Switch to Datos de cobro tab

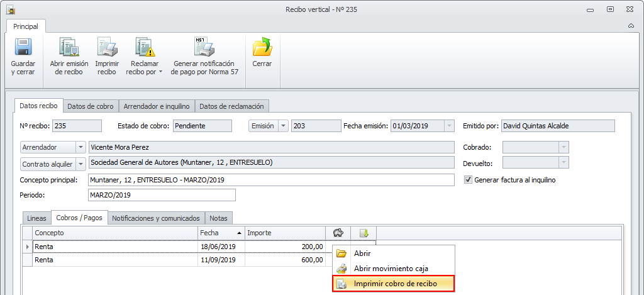[91, 106]
